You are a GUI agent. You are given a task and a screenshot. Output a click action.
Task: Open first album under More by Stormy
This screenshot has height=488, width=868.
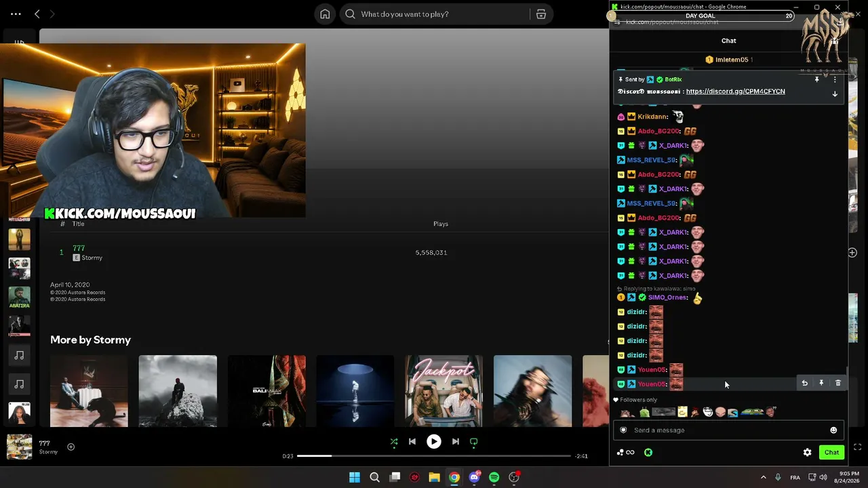coord(89,391)
